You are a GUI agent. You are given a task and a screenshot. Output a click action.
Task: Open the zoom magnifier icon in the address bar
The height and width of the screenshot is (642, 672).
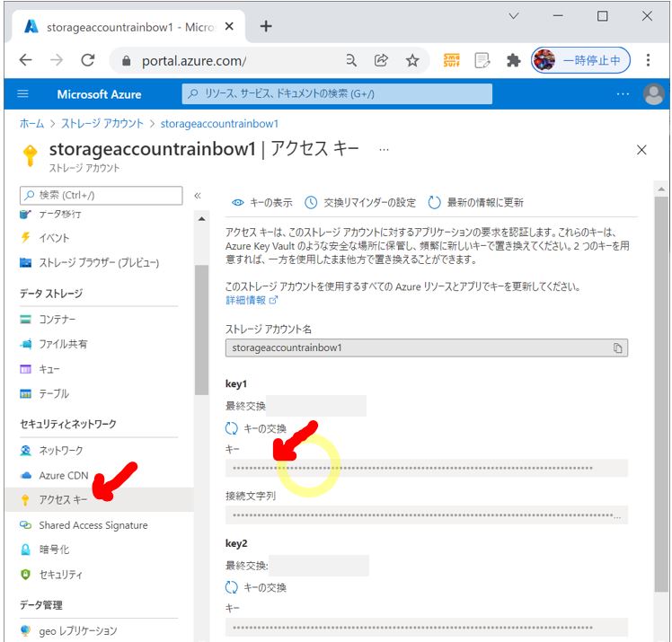(351, 60)
